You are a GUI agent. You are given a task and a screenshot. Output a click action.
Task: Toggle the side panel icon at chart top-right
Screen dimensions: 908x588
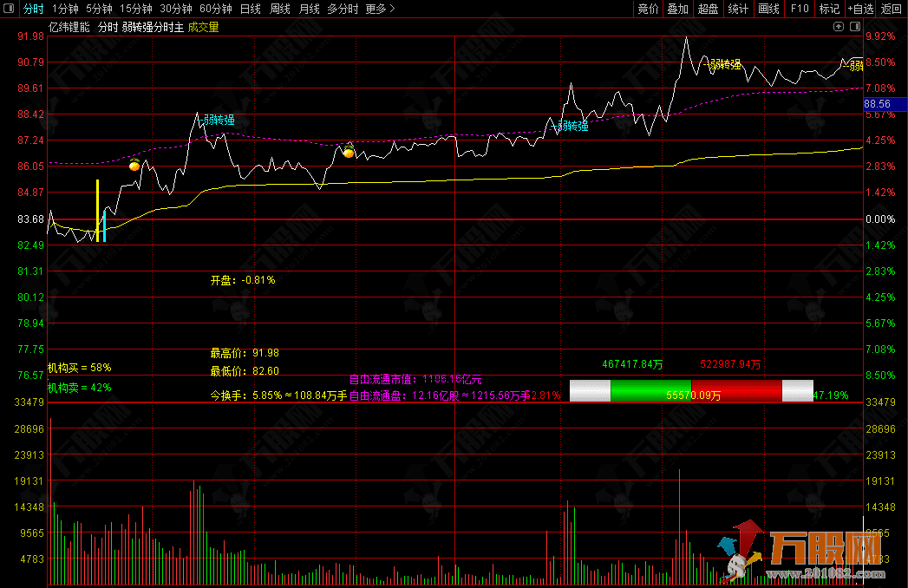pyautogui.click(x=854, y=27)
